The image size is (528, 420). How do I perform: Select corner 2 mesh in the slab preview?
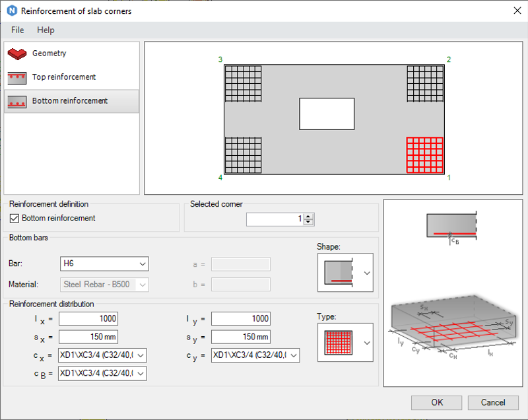[x=425, y=83]
